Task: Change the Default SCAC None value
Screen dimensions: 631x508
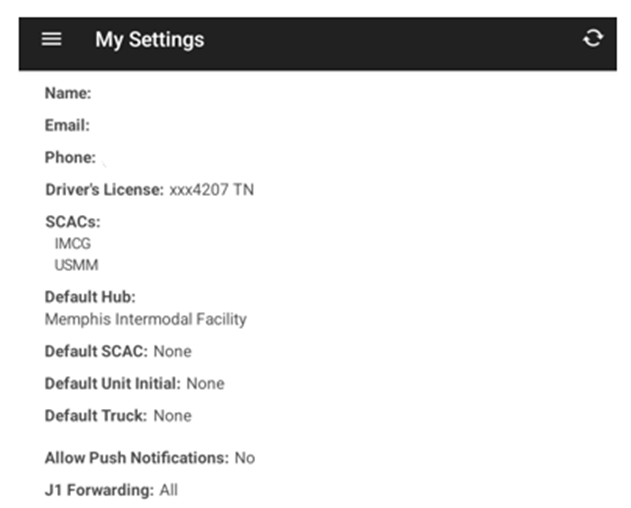Action: 173,351
